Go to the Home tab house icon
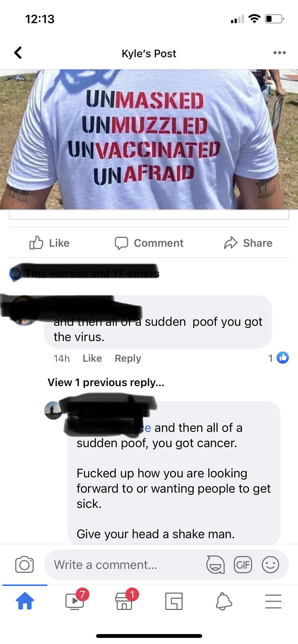 (25, 601)
